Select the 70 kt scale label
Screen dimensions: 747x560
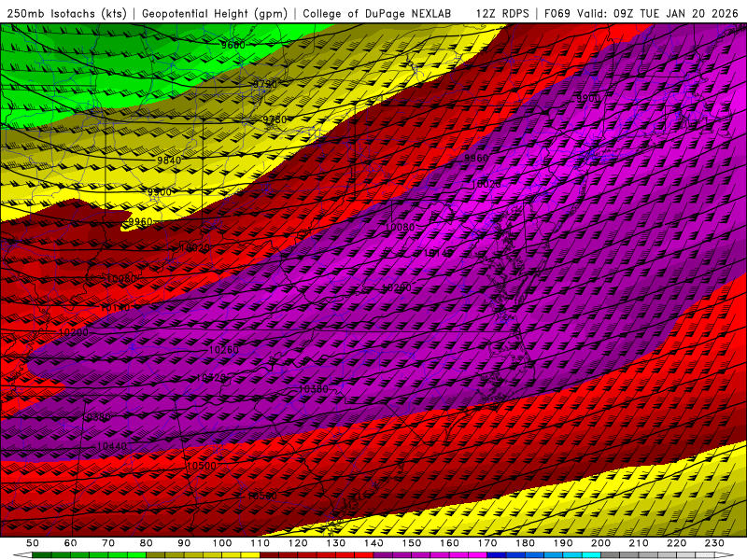108,543
